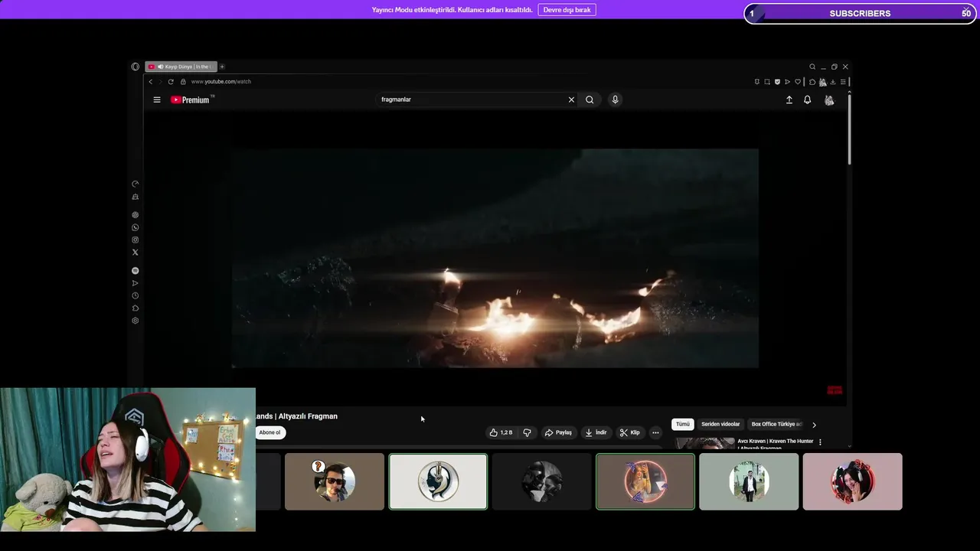Select the white highlighted avatar card
The height and width of the screenshot is (551, 980).
(438, 481)
